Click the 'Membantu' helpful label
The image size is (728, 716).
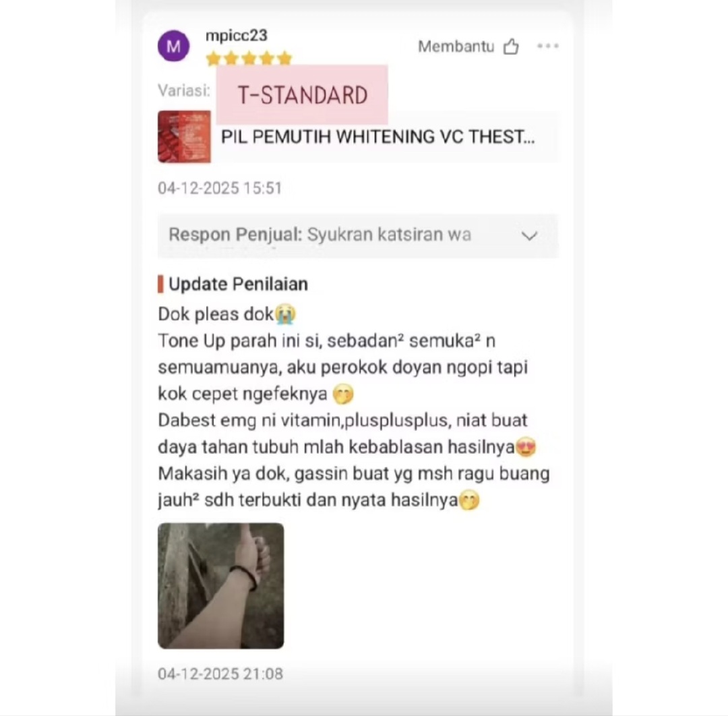tap(456, 47)
